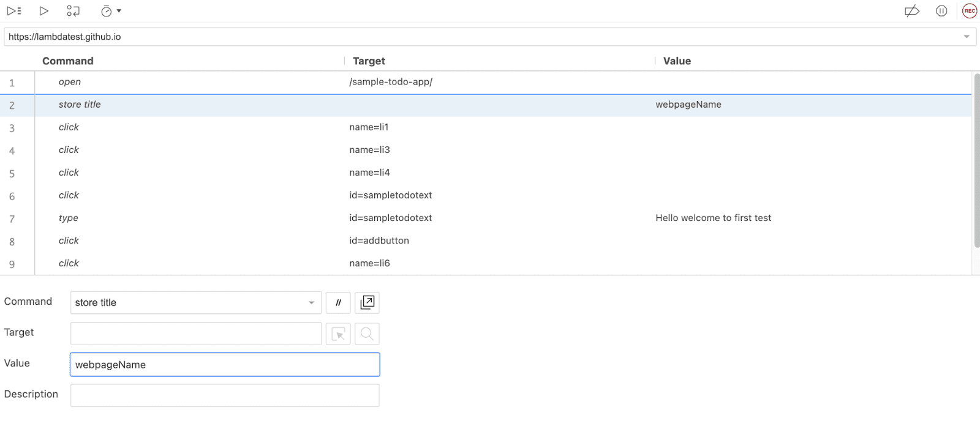Select target element in page
Image resolution: width=980 pixels, height=421 pixels.
[x=338, y=334]
